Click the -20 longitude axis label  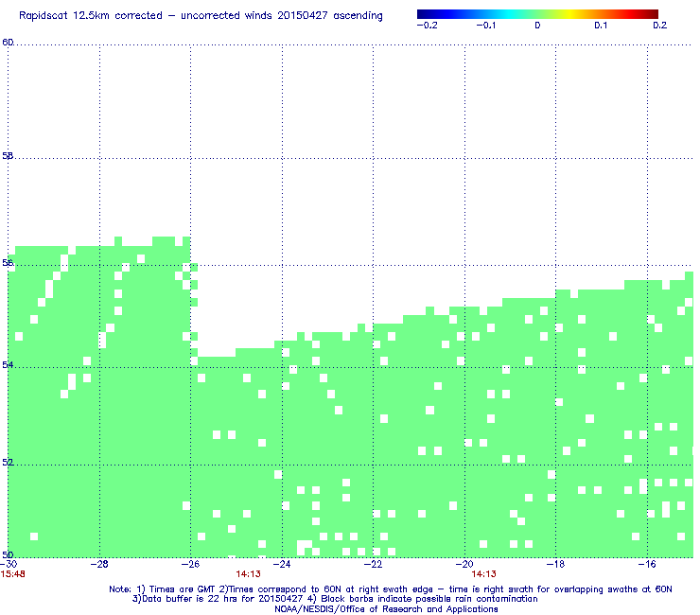(464, 564)
